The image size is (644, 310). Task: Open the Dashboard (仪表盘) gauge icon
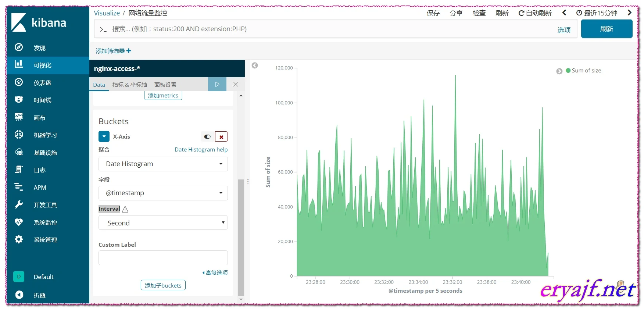19,82
